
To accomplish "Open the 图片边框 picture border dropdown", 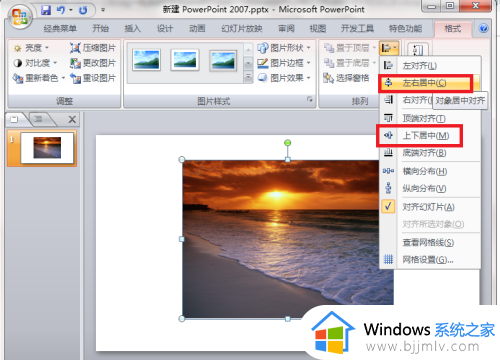I will tap(284, 63).
